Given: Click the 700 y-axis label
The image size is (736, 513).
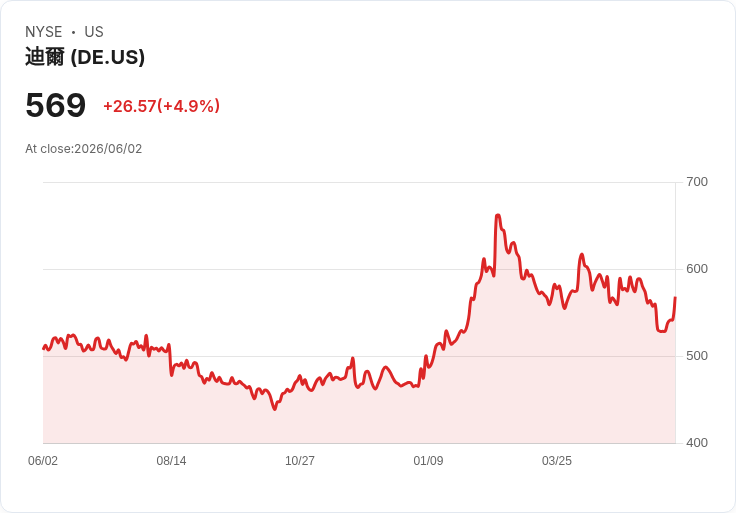Looking at the screenshot, I should click(x=697, y=182).
